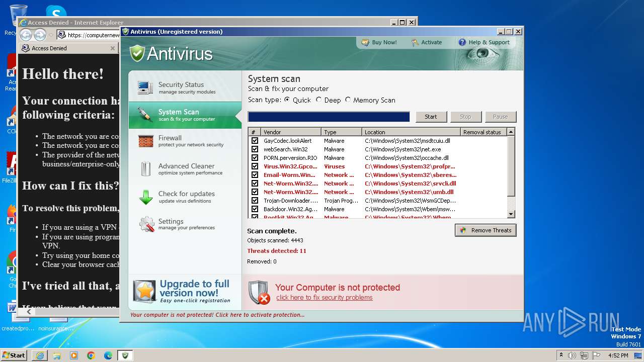The image size is (644, 362).
Task: Open Skype desktop icon
Action: (x=56, y=13)
